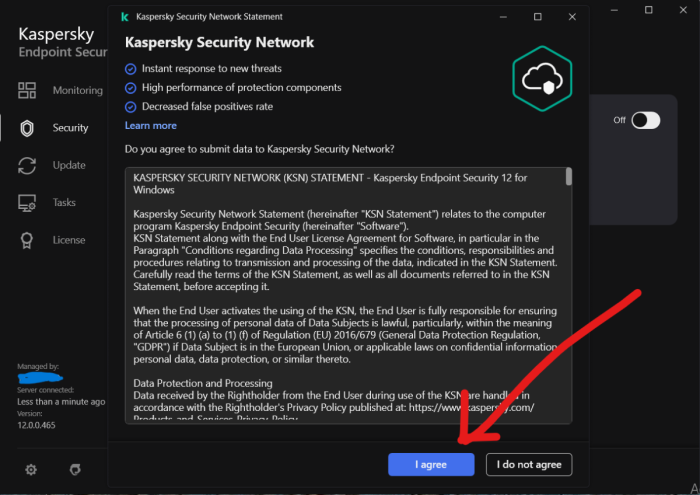Click the License ribbon badge icon
This screenshot has width=700, height=495.
pos(27,240)
